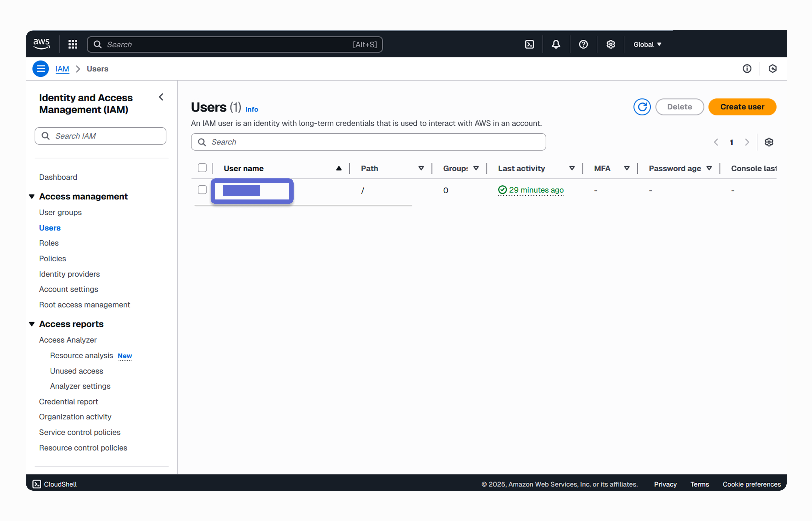The image size is (812, 521).
Task: Sort by Last activity column arrow
Action: [x=572, y=169]
